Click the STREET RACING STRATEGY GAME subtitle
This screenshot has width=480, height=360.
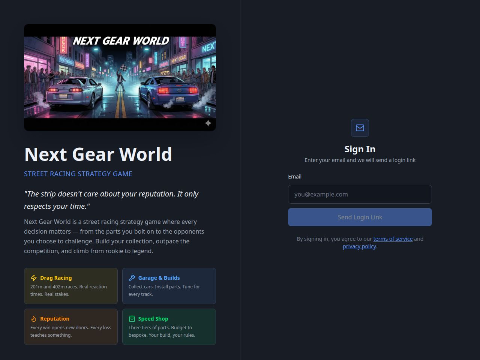click(78, 174)
